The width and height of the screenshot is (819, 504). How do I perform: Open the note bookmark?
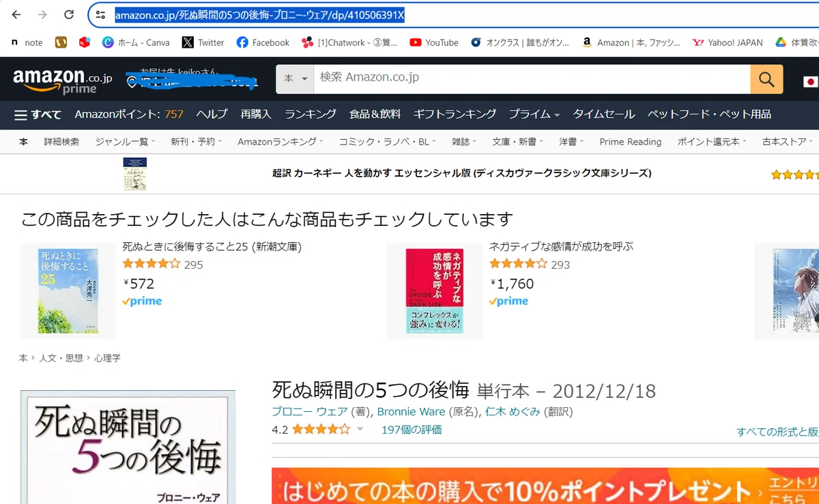(x=27, y=42)
